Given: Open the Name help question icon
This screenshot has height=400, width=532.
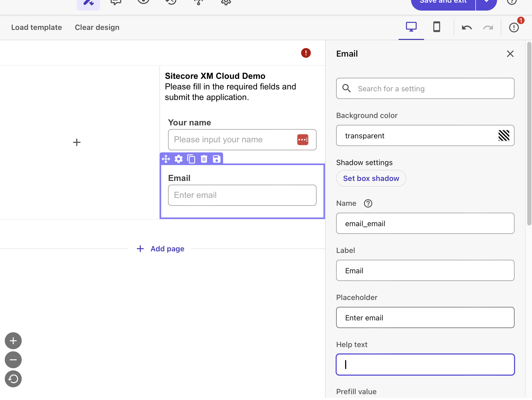Looking at the screenshot, I should click(x=368, y=203).
